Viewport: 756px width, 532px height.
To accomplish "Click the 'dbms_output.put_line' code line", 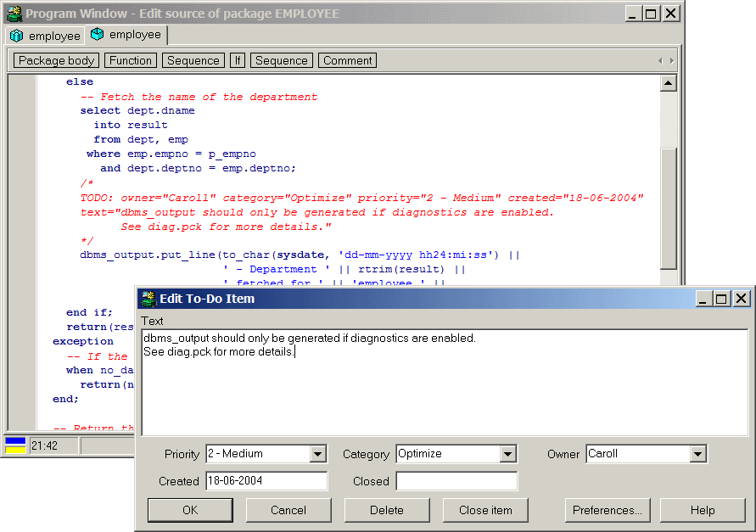I will [300, 255].
